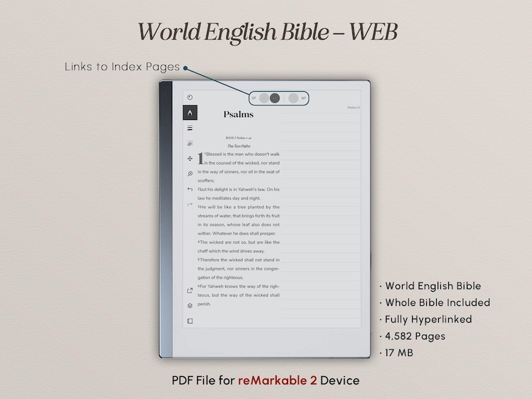This screenshot has height=399, width=532.
Task: Click the Psalms page header reference
Action: [x=354, y=108]
